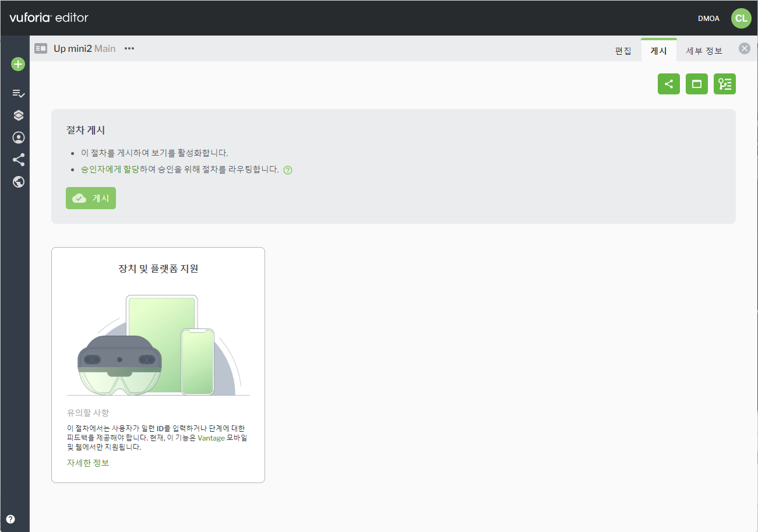The height and width of the screenshot is (532, 758).
Task: Click the share icon in left sidebar
Action: coord(18,160)
